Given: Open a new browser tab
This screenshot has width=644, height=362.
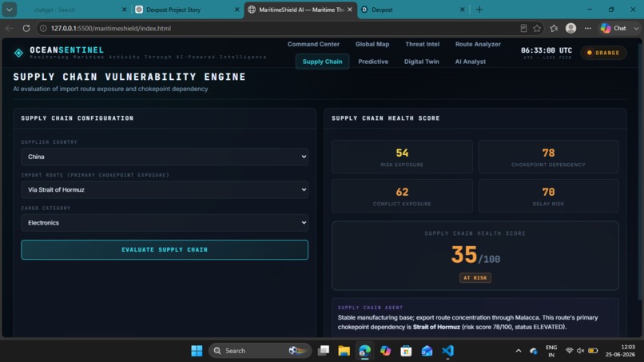Looking at the screenshot, I should [479, 10].
